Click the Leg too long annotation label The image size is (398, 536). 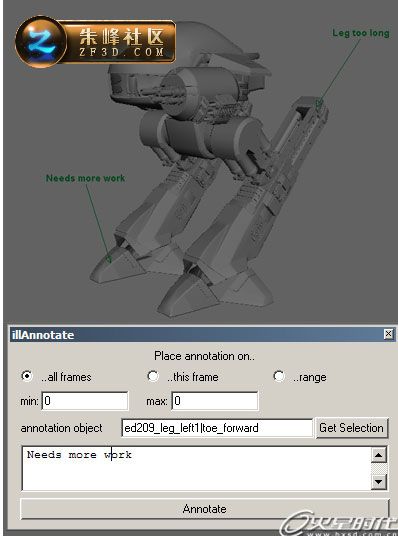(x=360, y=33)
